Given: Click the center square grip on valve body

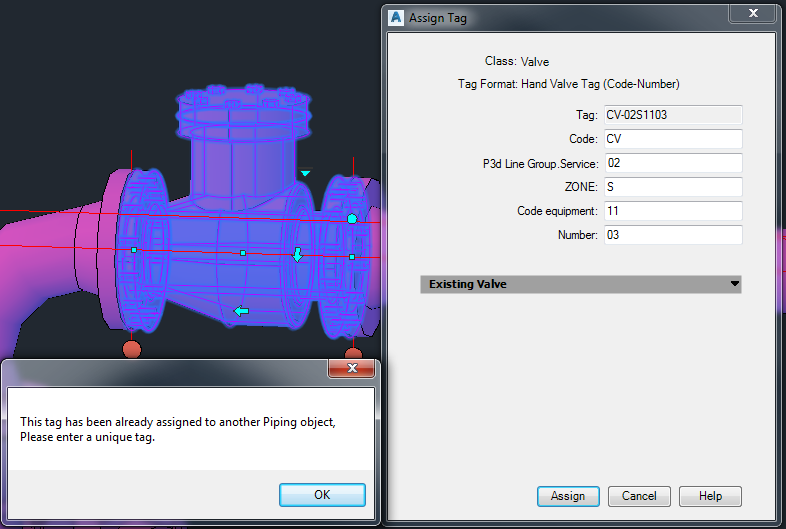Looking at the screenshot, I should [x=243, y=253].
